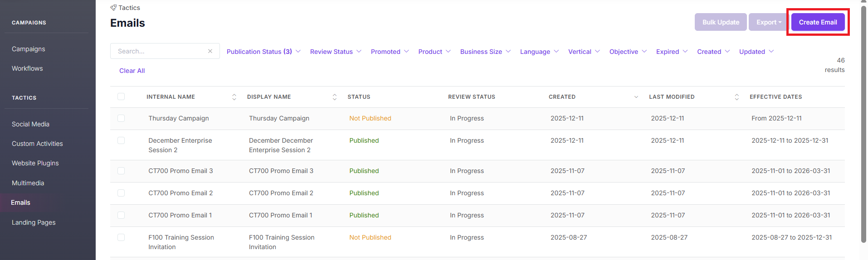
Task: Click the Bulk Update button
Action: (721, 22)
